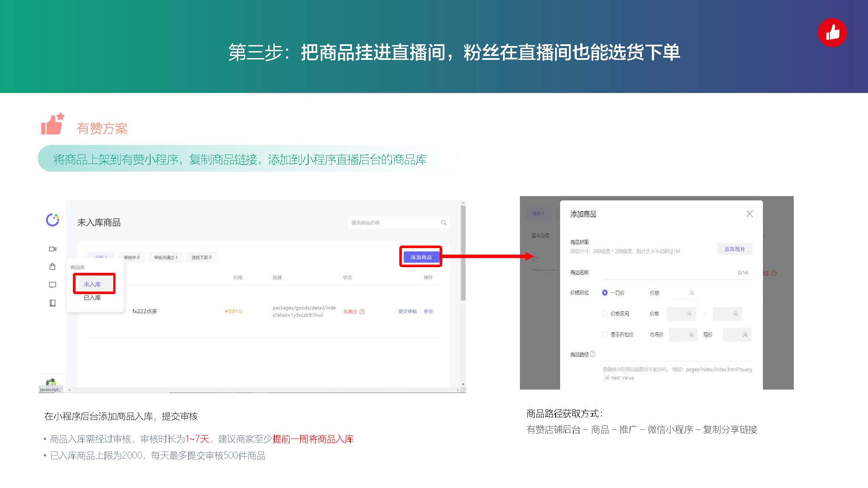Click the 有赞方案 thumbs-up icon

pyautogui.click(x=53, y=124)
